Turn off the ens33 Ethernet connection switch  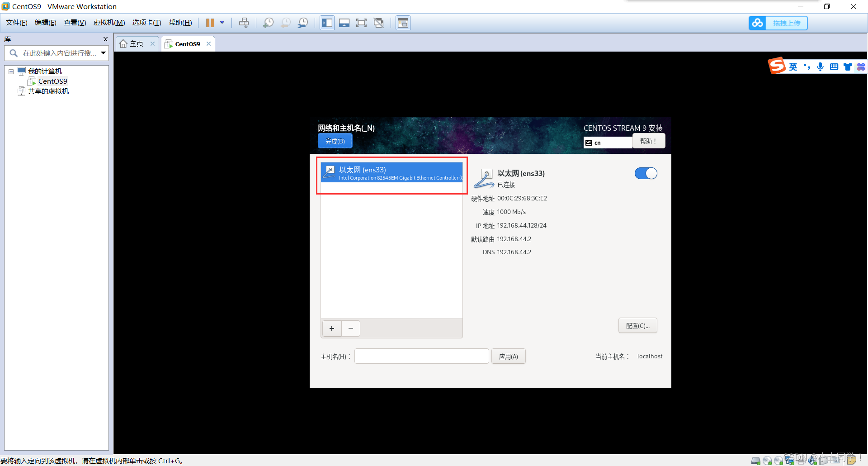tap(646, 173)
